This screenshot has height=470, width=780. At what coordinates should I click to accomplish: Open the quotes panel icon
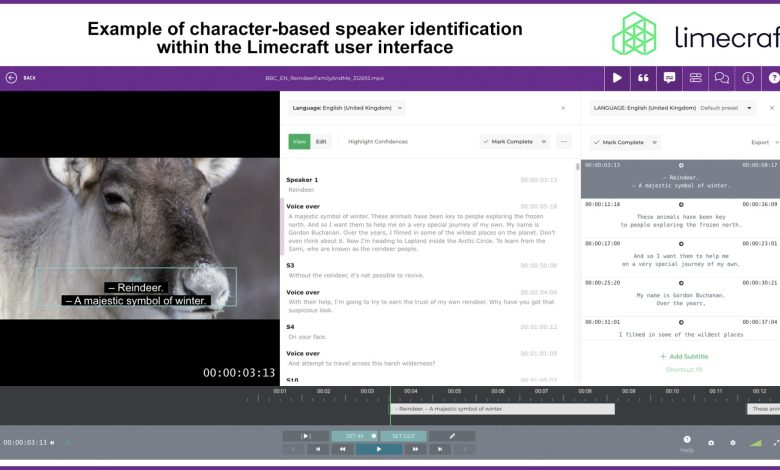pos(643,77)
